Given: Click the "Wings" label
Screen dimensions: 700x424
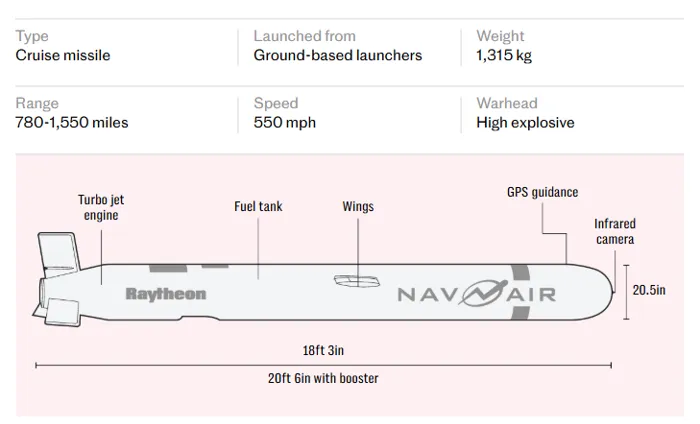Looking at the screenshot, I should point(358,207).
